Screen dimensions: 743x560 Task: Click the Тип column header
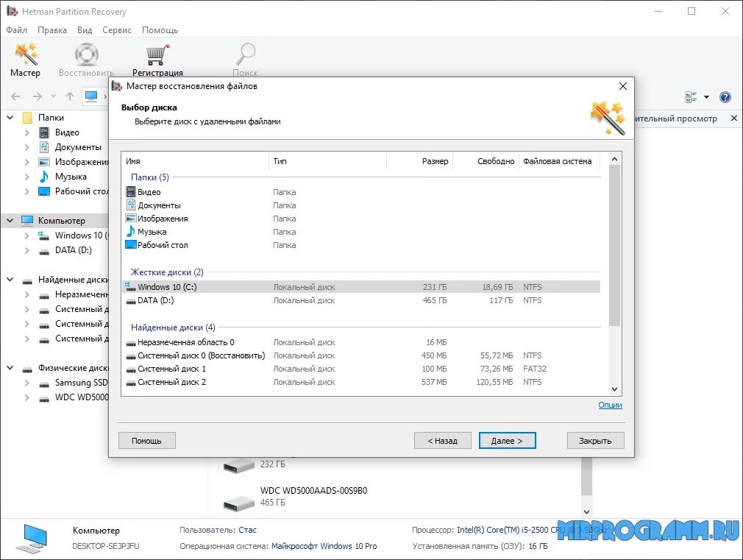(x=327, y=161)
